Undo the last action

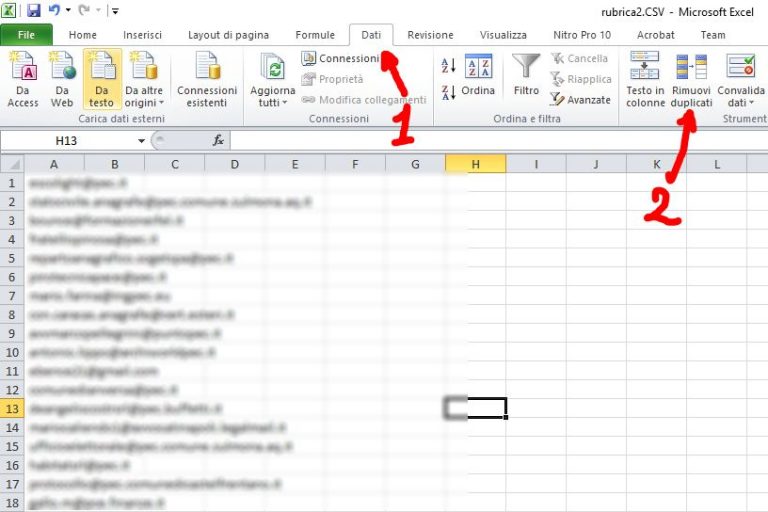54,10
